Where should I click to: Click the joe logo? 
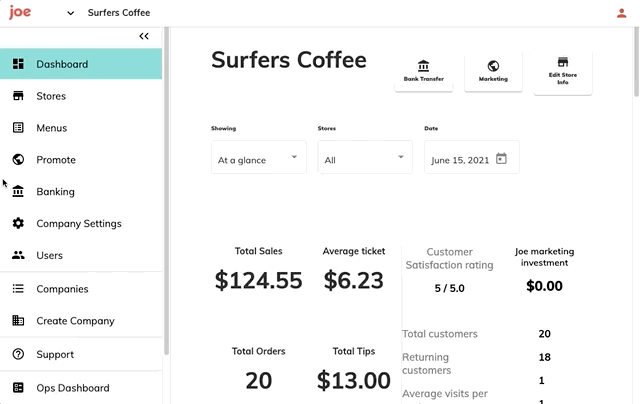pos(20,12)
